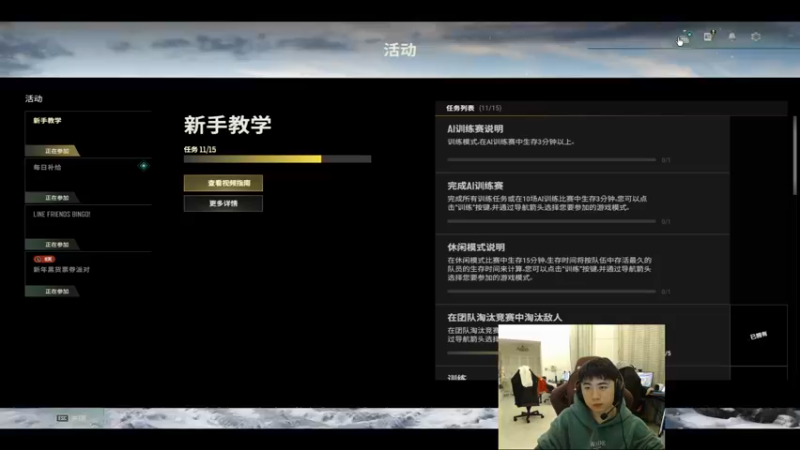Open the notifications bell icon
The height and width of the screenshot is (450, 800).
pyautogui.click(x=732, y=37)
